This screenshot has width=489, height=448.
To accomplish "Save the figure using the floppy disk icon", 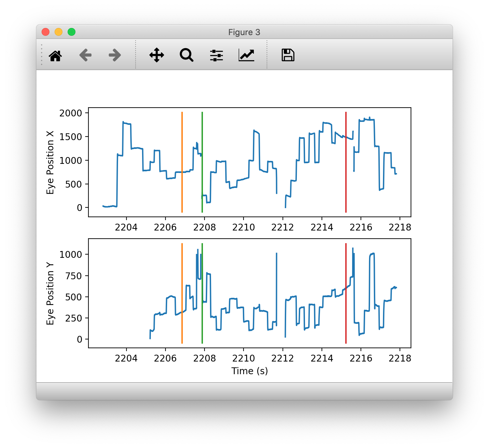I will coord(288,55).
